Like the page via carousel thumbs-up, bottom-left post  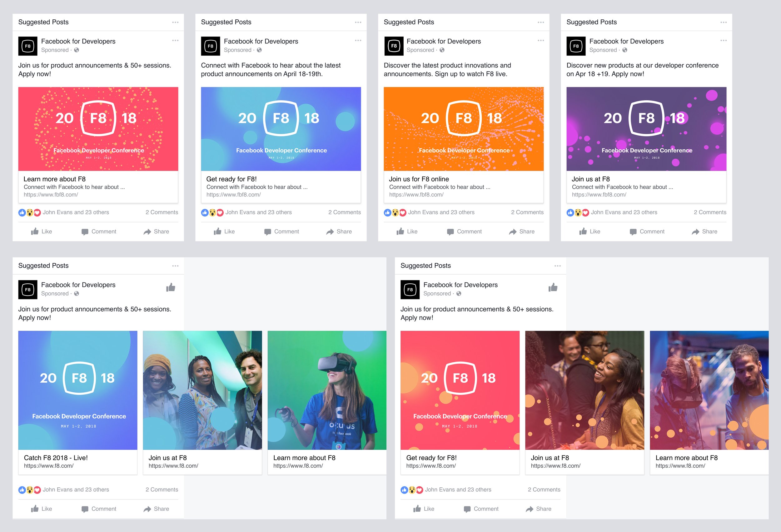pyautogui.click(x=171, y=288)
